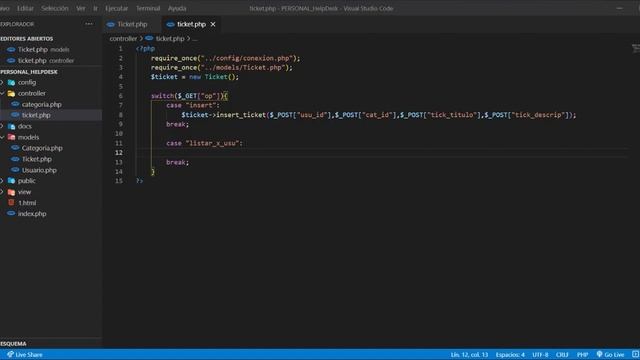This screenshot has height=360, width=640.
Task: Open the Editar menu
Action: coord(25,8)
